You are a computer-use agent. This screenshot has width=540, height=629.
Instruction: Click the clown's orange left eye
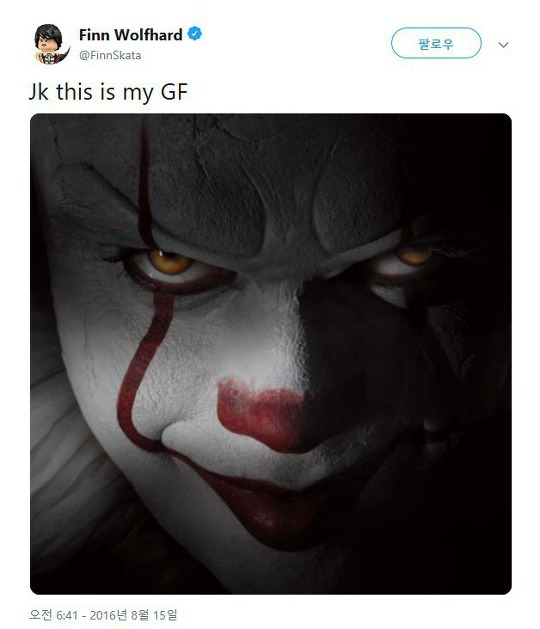pyautogui.click(x=170, y=262)
